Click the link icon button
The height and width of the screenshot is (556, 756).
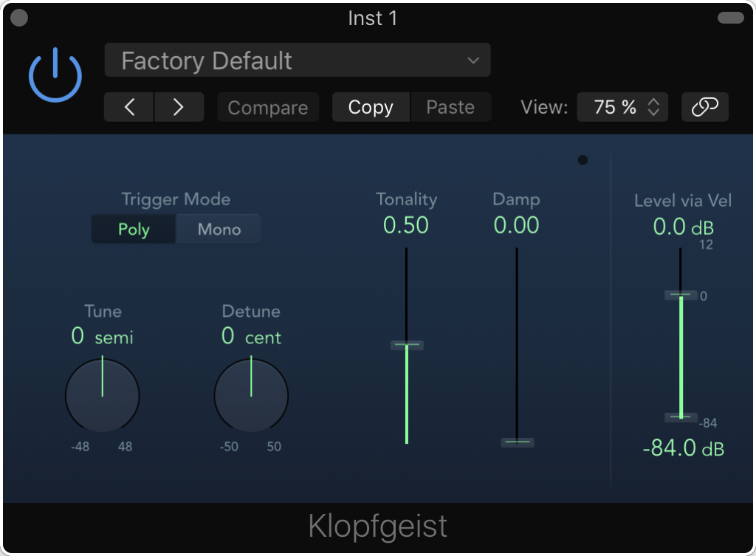coord(705,107)
